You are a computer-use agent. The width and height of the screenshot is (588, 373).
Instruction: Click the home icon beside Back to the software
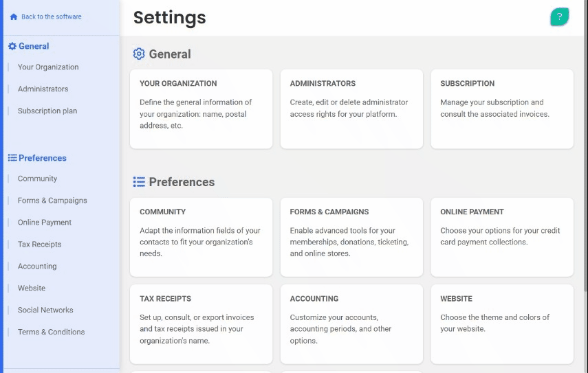pos(13,17)
